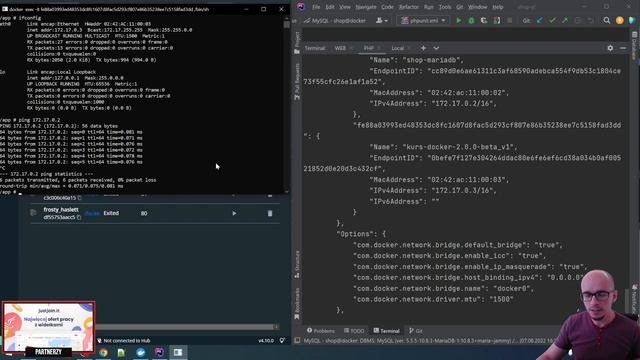
Task: Open Docker Desktop feedback icon near version
Action: [x=282, y=340]
